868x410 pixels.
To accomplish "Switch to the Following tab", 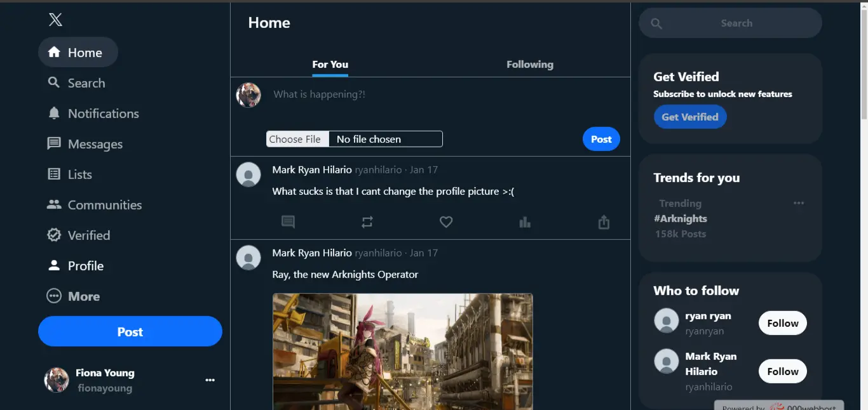I will (529, 64).
